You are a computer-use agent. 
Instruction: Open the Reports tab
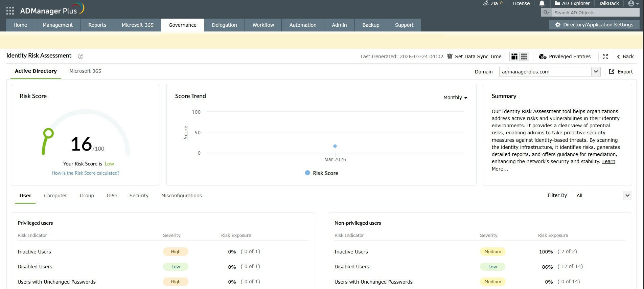(97, 25)
